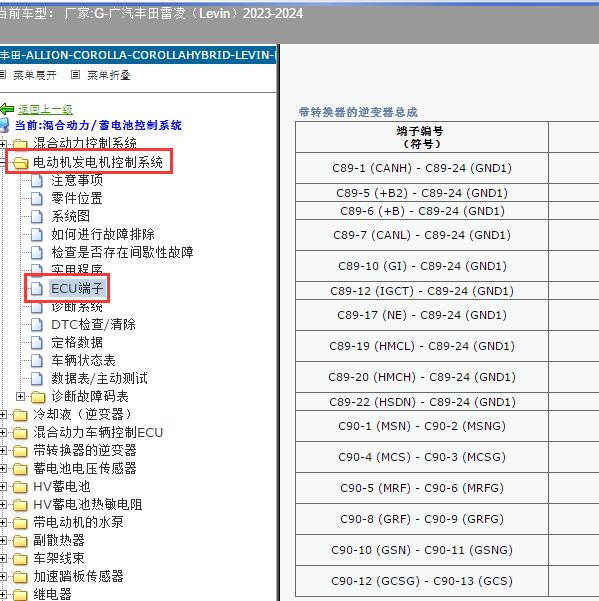
Task: Expand the 带转换器的逆变器 folder
Action: [x=2, y=450]
